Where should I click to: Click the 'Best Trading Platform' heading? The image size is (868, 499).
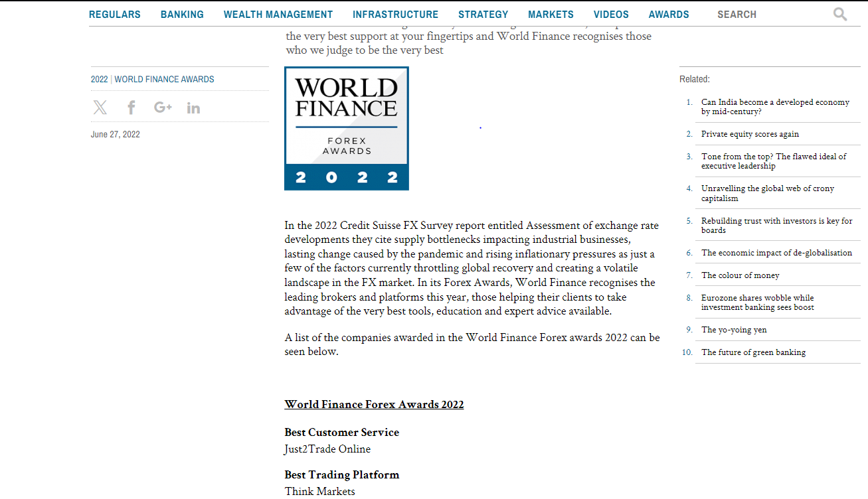click(342, 475)
